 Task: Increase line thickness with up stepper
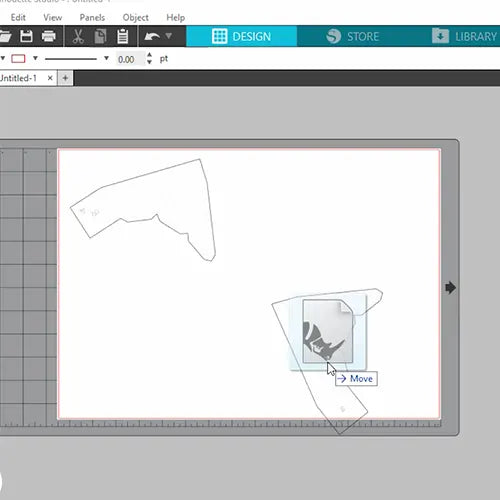149,55
